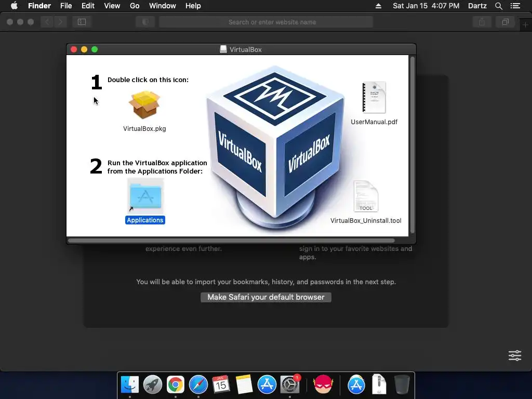Image resolution: width=532 pixels, height=399 pixels.
Task: Open the Window menu
Action: pos(163,6)
